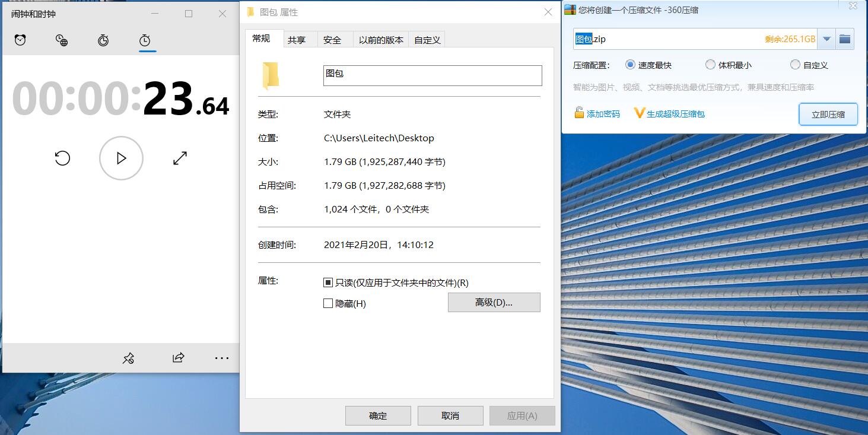Click the size value 1,925,287,440 字节
The width and height of the screenshot is (868, 435).
point(402,161)
